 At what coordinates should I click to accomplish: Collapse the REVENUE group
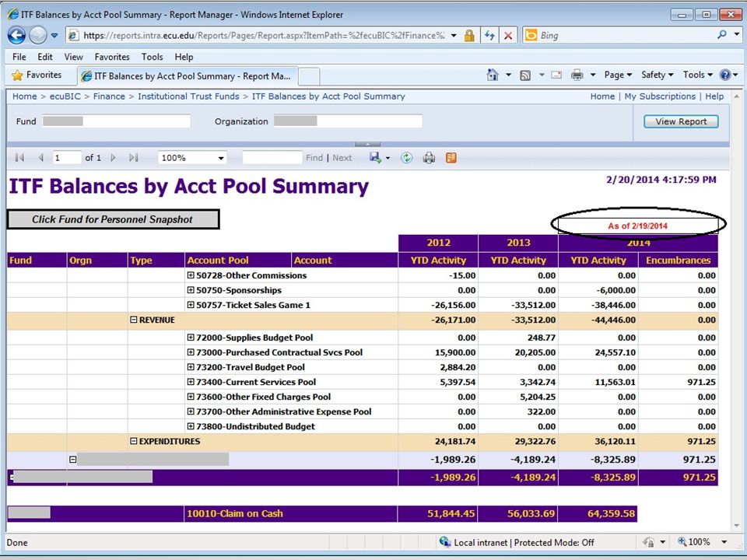pyautogui.click(x=133, y=320)
